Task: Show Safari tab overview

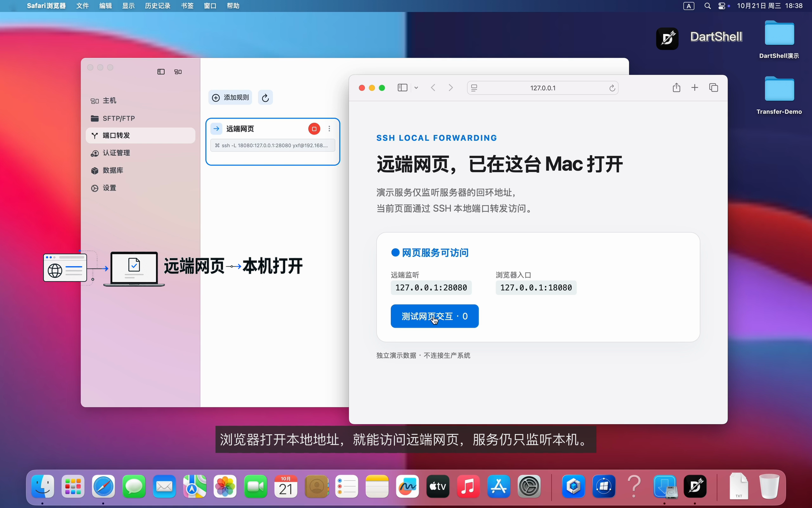Action: (713, 88)
